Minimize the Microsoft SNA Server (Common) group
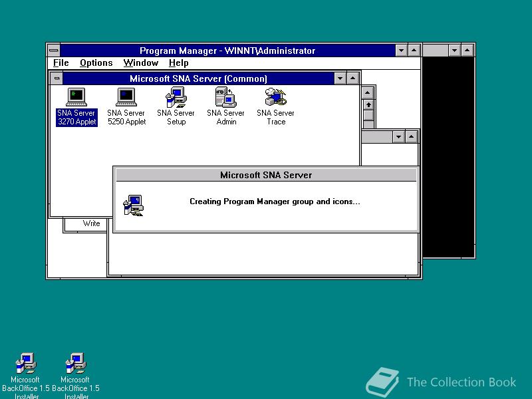 (340, 78)
